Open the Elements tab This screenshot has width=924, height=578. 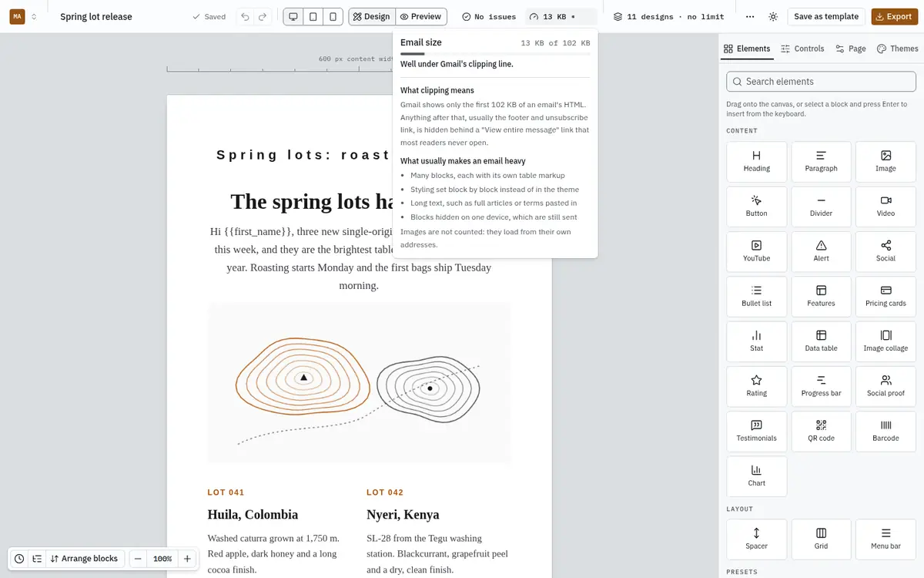pyautogui.click(x=747, y=49)
